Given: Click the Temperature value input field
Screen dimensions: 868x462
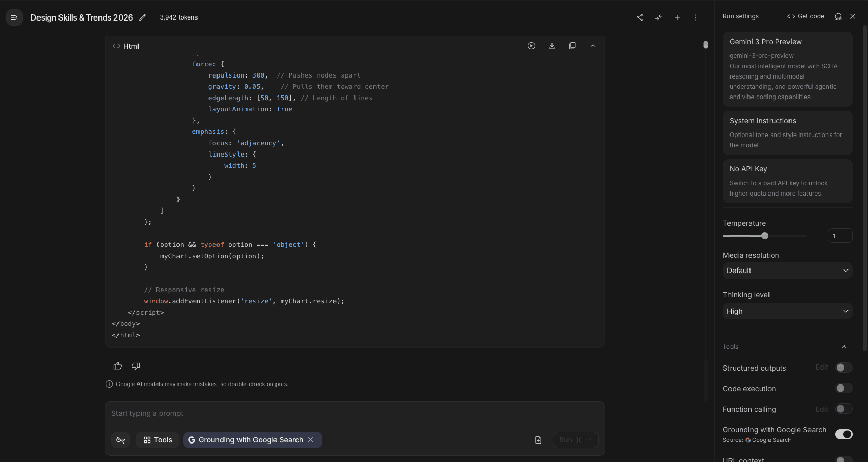Looking at the screenshot, I should click(x=840, y=236).
